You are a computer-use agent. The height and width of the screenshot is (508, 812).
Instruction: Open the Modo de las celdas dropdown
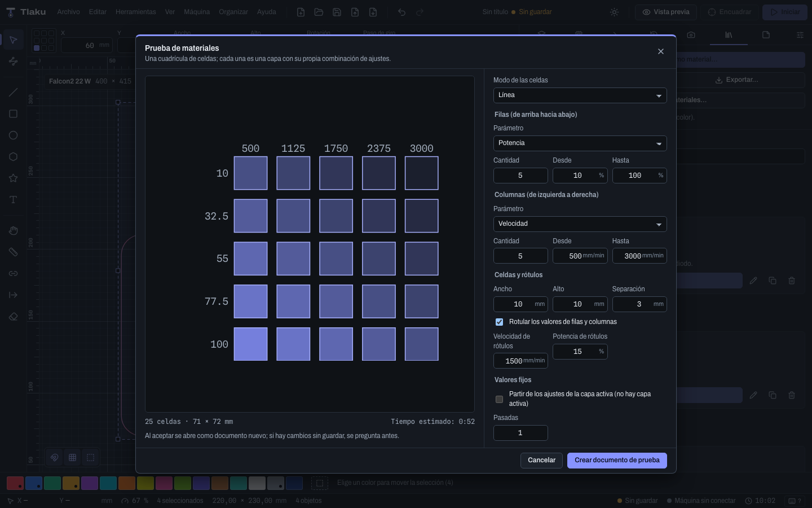(580, 95)
